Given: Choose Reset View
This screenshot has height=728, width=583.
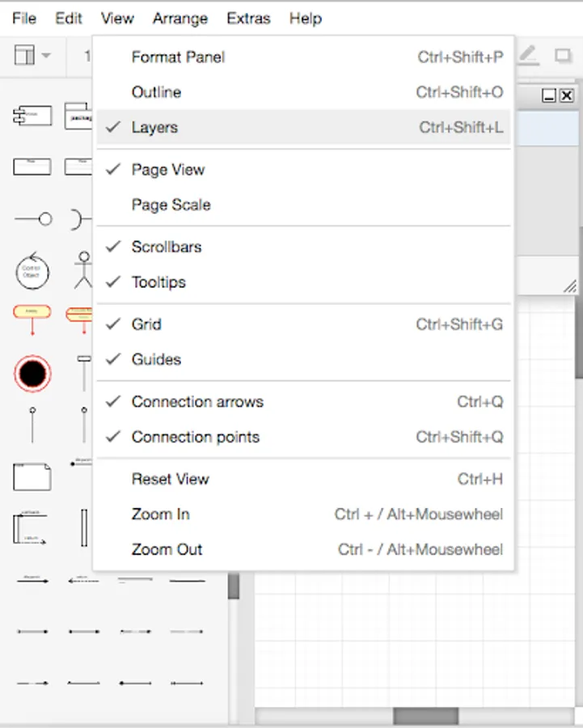Looking at the screenshot, I should pos(170,479).
